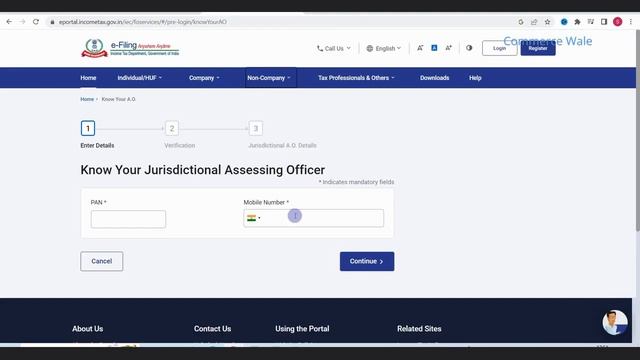Image resolution: width=640 pixels, height=360 pixels.
Task: Select step 3 Jurisdictional A.O. Details indicator
Action: (x=256, y=128)
